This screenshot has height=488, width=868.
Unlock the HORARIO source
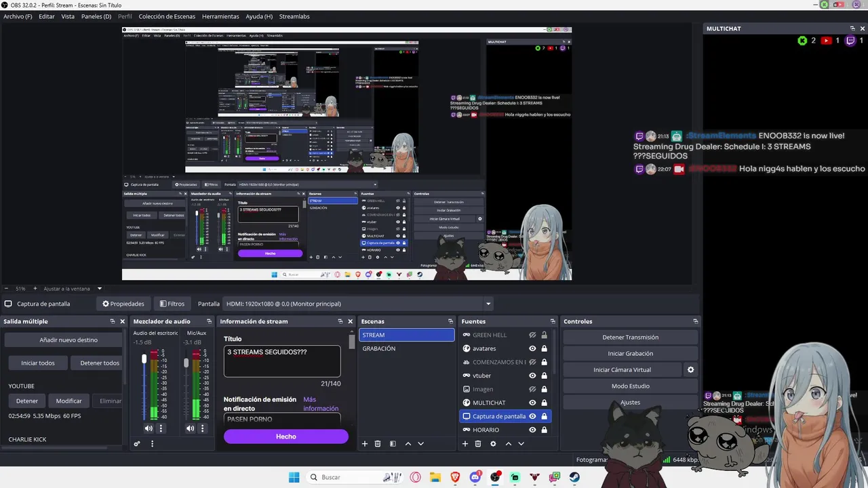(544, 430)
